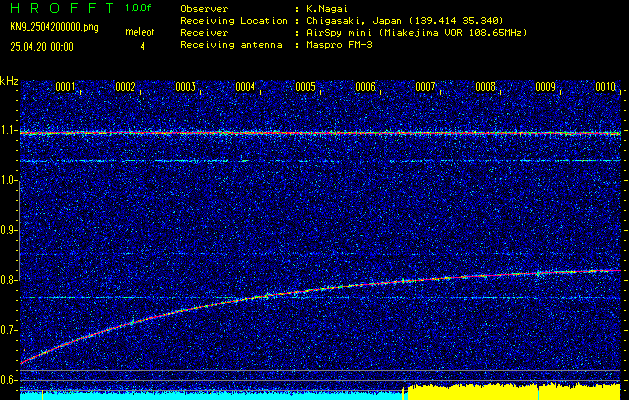Click the Receiving Location label
This screenshot has height=400, width=629.
(234, 20)
